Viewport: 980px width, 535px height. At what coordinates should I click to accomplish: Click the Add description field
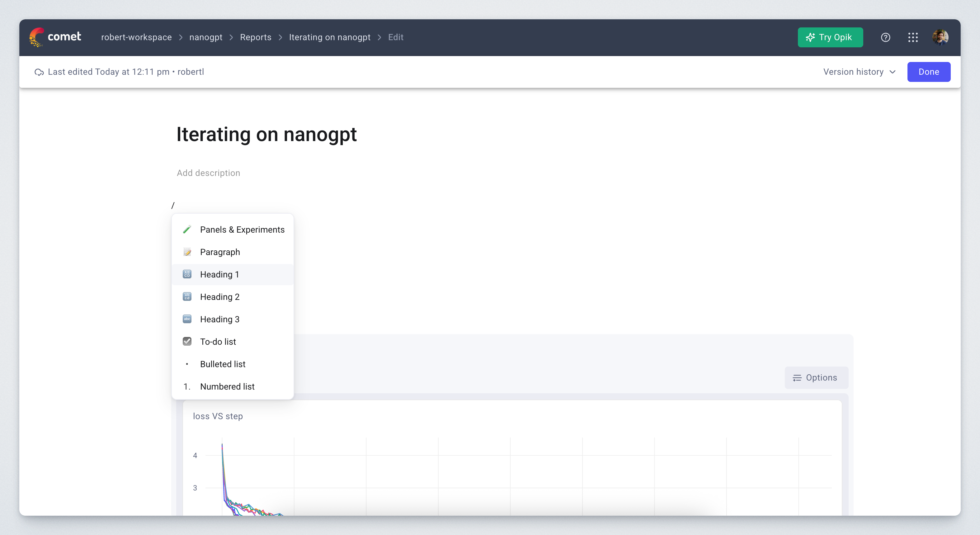[x=209, y=173]
